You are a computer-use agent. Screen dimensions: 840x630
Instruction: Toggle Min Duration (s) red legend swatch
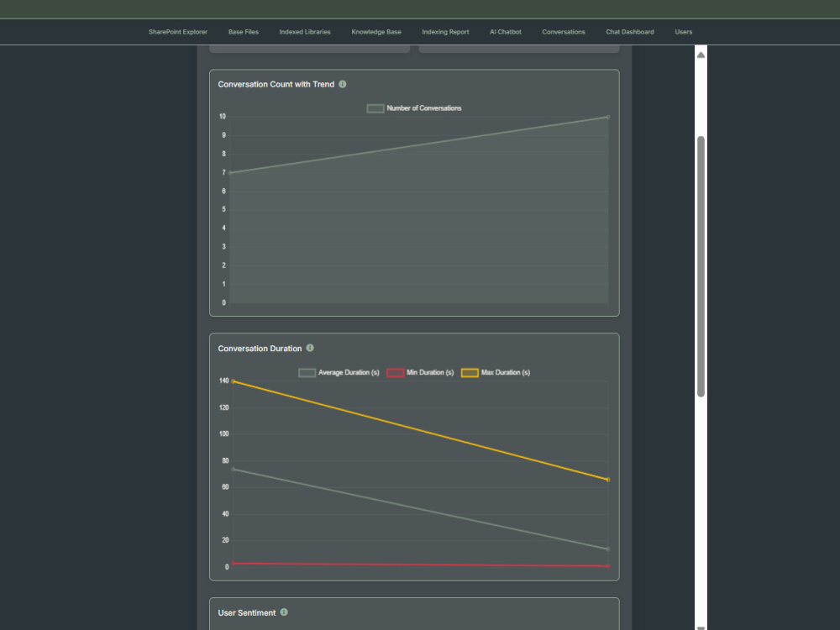[x=396, y=373]
